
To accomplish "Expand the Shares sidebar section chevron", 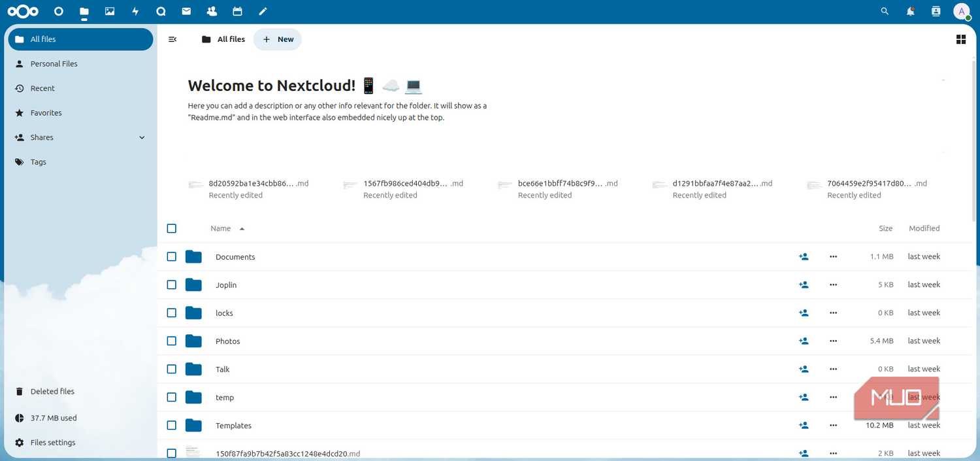I will click(x=142, y=137).
